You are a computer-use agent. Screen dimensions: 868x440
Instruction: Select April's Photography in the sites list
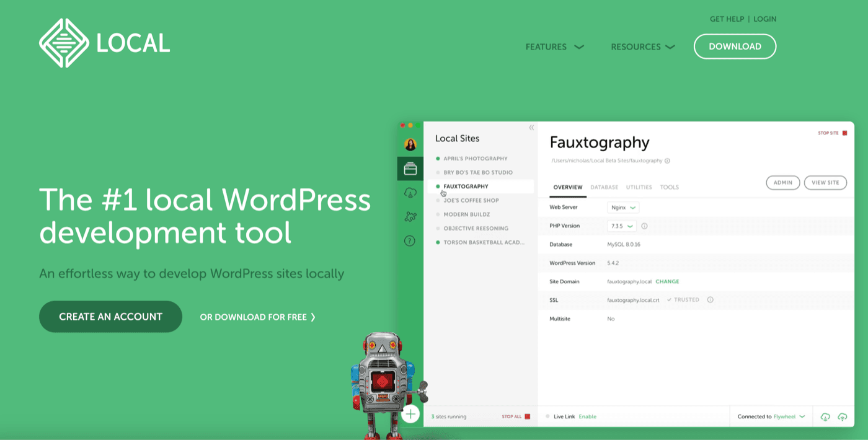point(475,159)
